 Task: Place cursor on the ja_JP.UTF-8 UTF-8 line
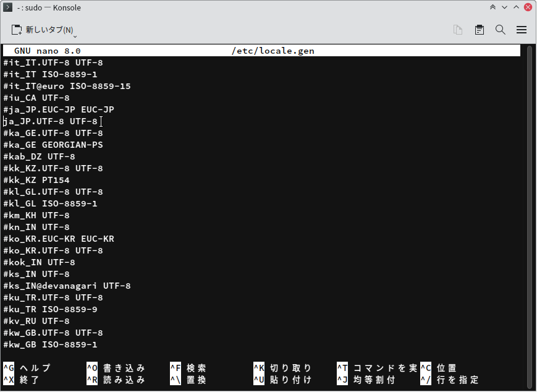51,122
